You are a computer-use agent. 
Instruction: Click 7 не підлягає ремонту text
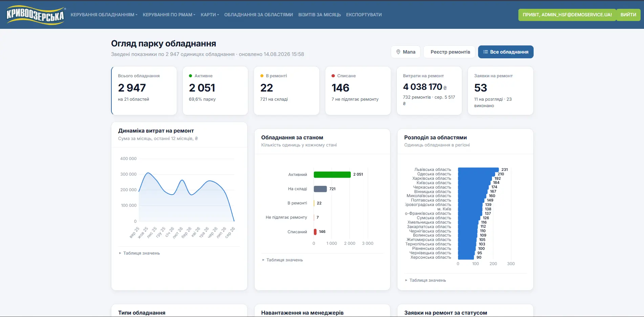click(x=355, y=99)
